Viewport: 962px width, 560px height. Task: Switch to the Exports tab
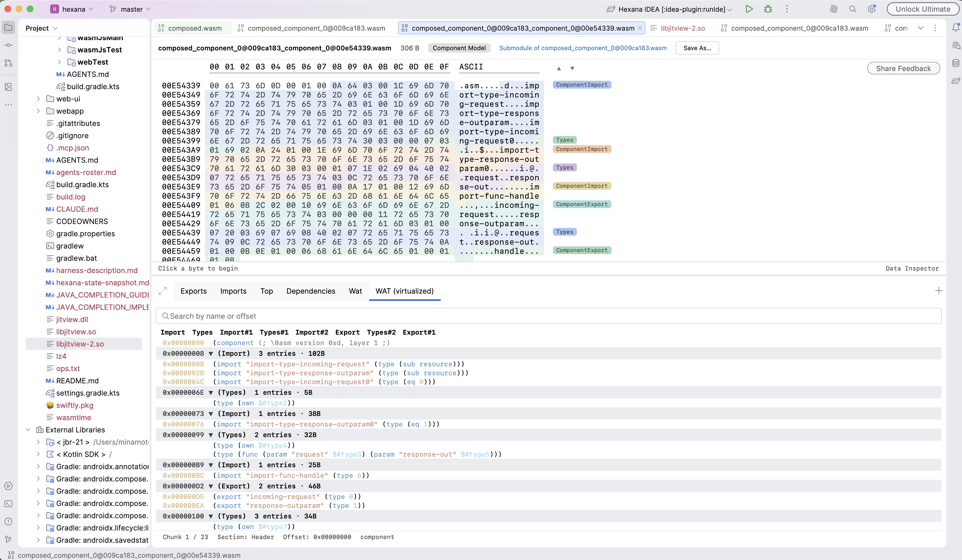pyautogui.click(x=194, y=291)
